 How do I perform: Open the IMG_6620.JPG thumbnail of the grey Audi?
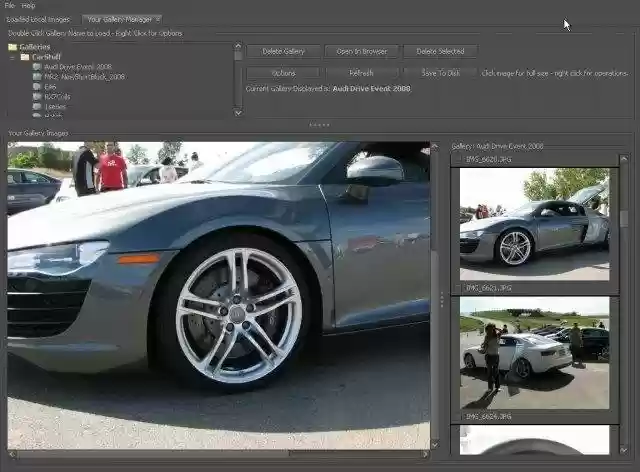point(534,224)
